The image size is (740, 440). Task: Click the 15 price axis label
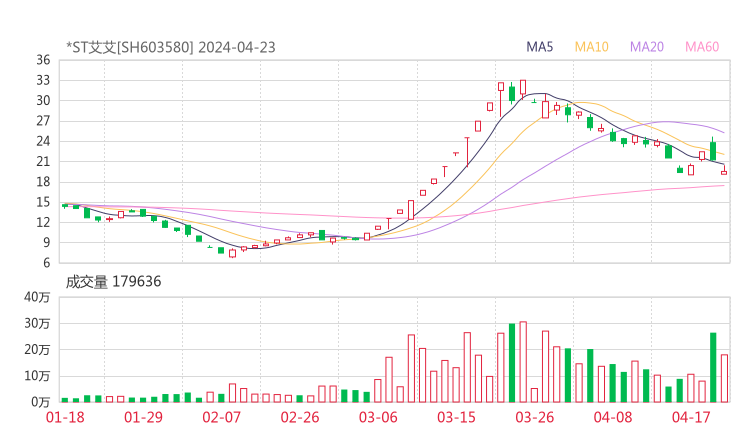[43, 202]
